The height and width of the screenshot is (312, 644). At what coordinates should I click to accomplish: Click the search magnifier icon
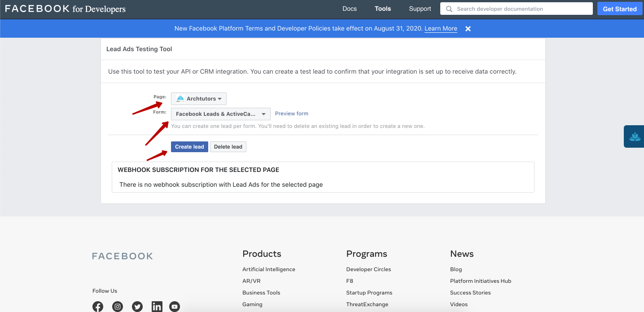(449, 9)
